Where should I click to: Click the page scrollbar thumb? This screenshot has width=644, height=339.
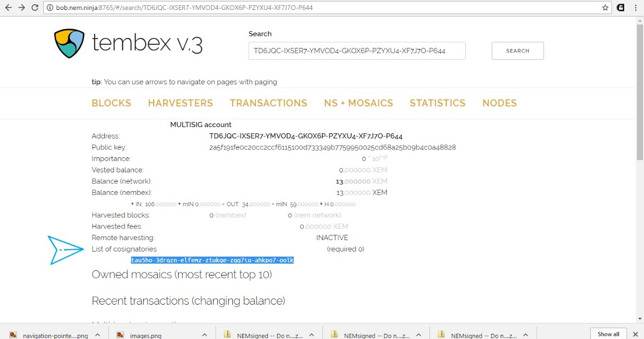[640, 92]
